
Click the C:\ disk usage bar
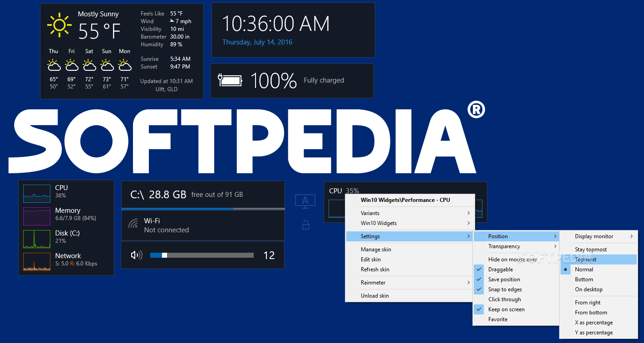[x=203, y=209]
